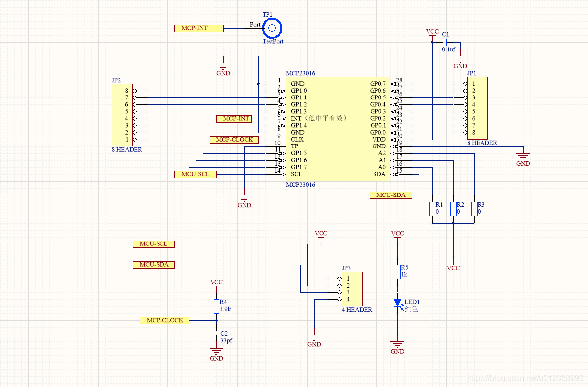Viewport: 588px width, 387px height.
Task: Select the MCP-CLOCK label near resistor R4
Action: point(164,320)
